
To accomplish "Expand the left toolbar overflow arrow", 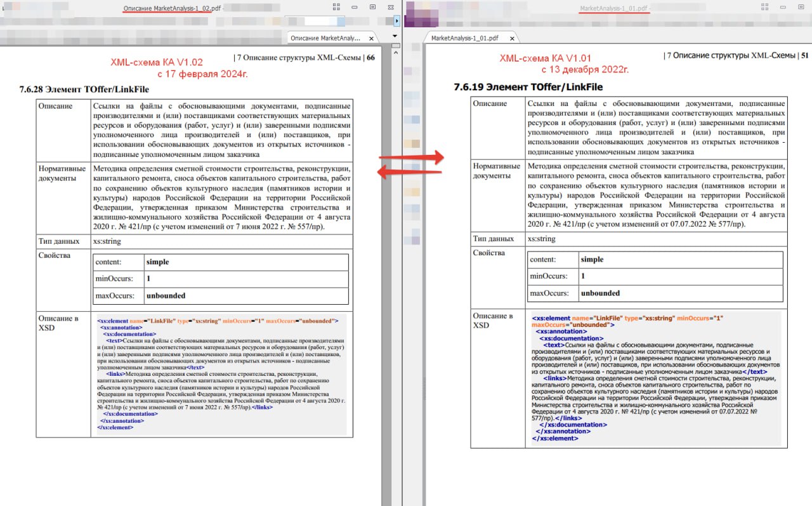I will (396, 21).
